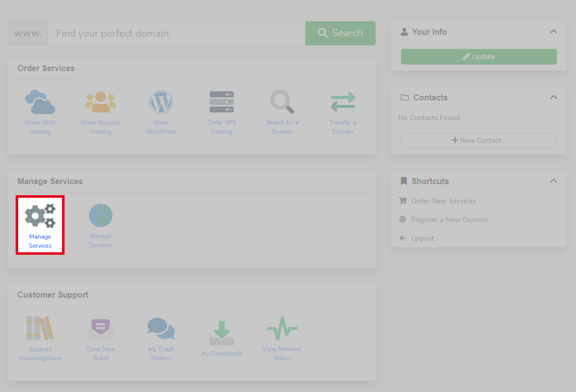This screenshot has height=392, width=576.
Task: Collapse the Your Info panel
Action: point(553,31)
